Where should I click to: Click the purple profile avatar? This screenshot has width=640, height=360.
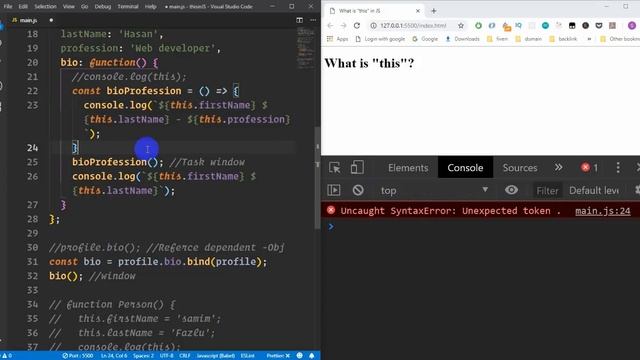click(632, 26)
